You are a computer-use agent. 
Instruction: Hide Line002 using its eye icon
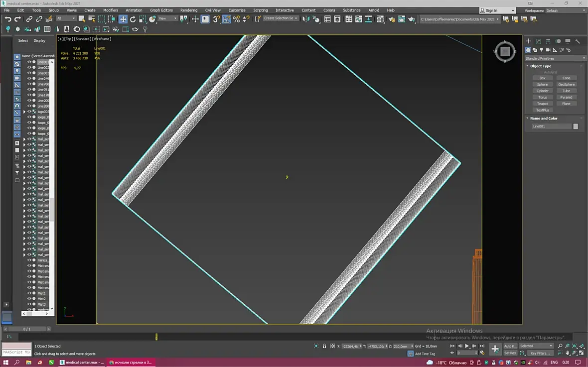[x=29, y=68]
